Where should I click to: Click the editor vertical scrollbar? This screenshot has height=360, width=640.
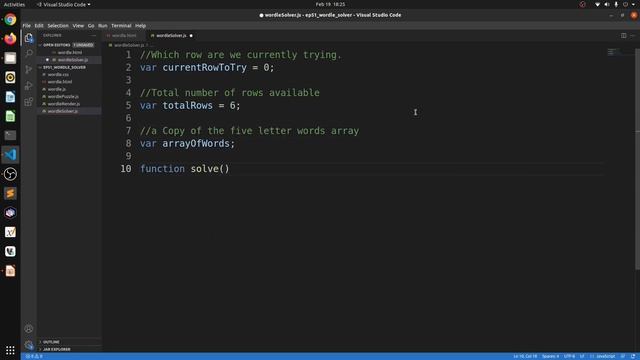click(x=638, y=159)
